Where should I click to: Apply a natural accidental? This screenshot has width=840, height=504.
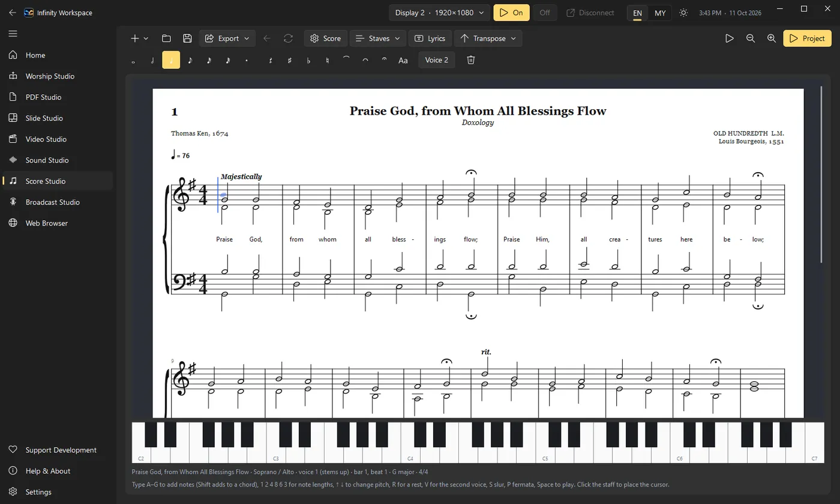(x=327, y=60)
